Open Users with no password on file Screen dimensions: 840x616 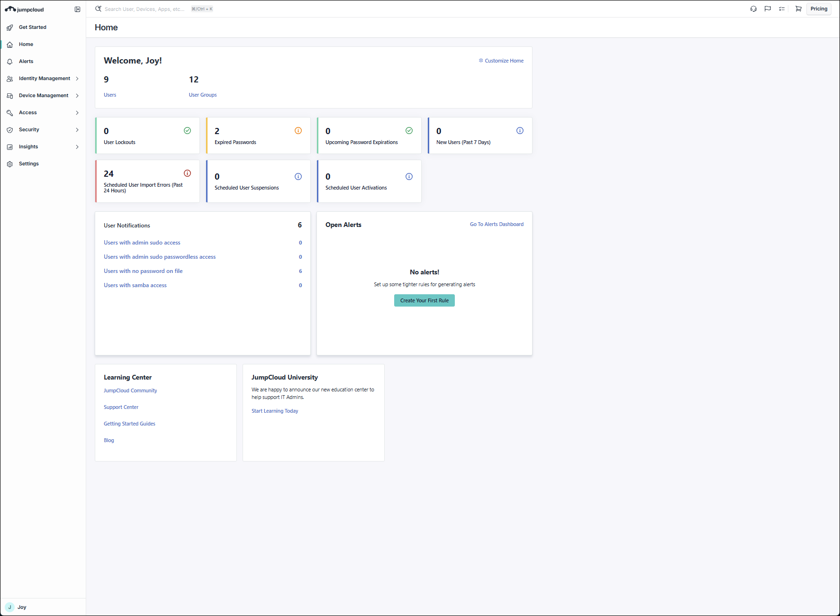[x=143, y=271]
